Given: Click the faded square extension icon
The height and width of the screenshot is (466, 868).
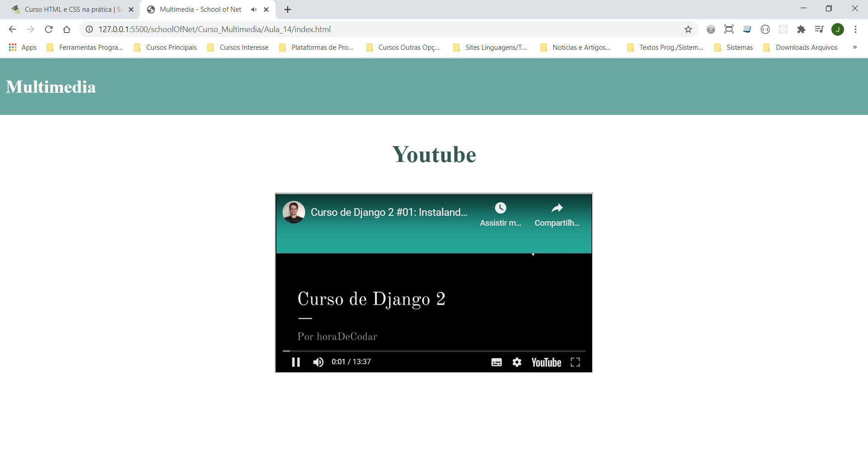Looking at the screenshot, I should 783,29.
